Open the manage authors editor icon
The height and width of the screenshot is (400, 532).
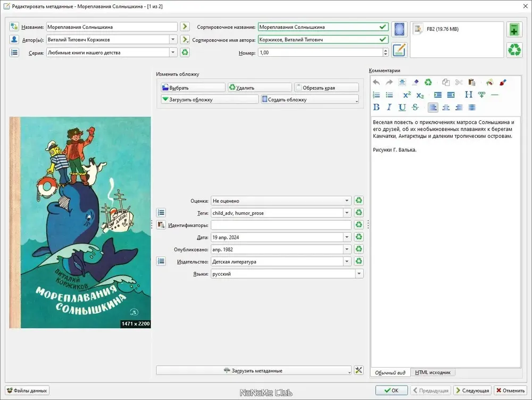(x=14, y=39)
